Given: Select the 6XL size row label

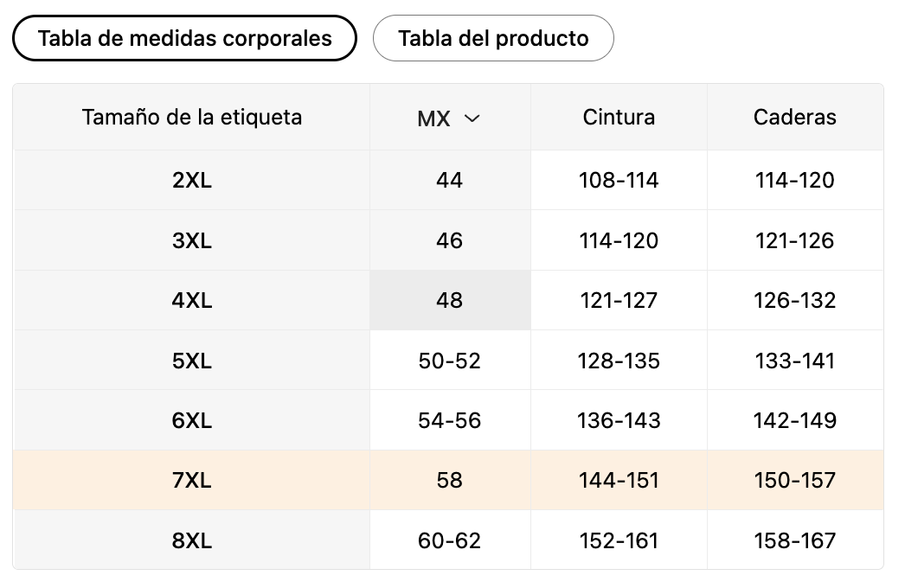Looking at the screenshot, I should (x=192, y=421).
